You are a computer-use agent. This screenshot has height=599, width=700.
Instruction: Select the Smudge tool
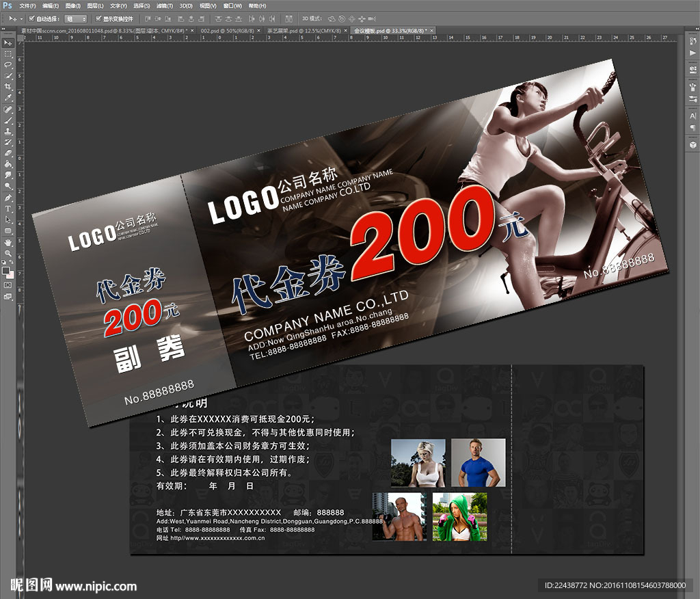pyautogui.click(x=8, y=174)
